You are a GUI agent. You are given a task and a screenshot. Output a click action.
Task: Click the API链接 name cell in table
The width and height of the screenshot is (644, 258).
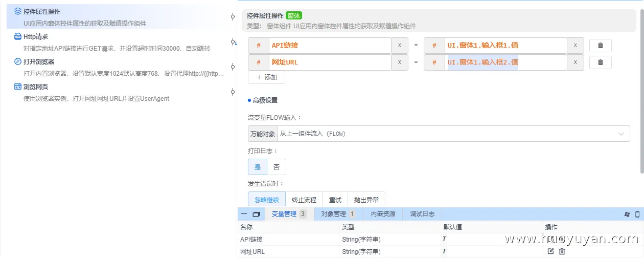(x=289, y=239)
